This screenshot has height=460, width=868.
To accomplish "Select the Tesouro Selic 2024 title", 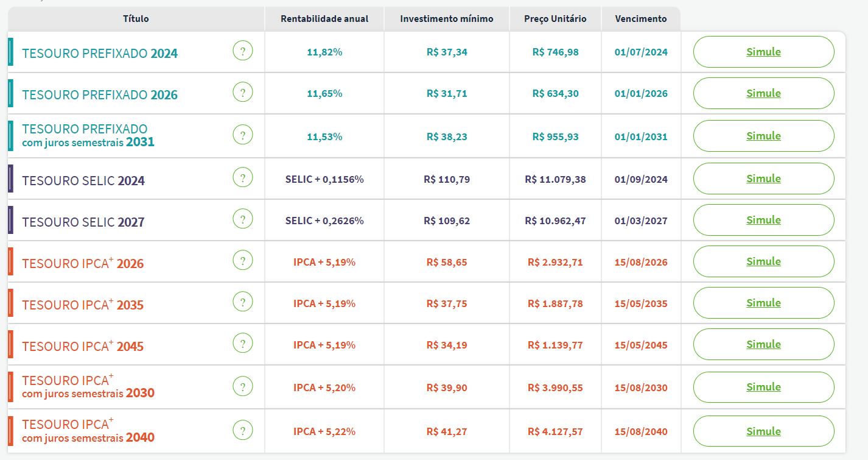I will point(83,181).
